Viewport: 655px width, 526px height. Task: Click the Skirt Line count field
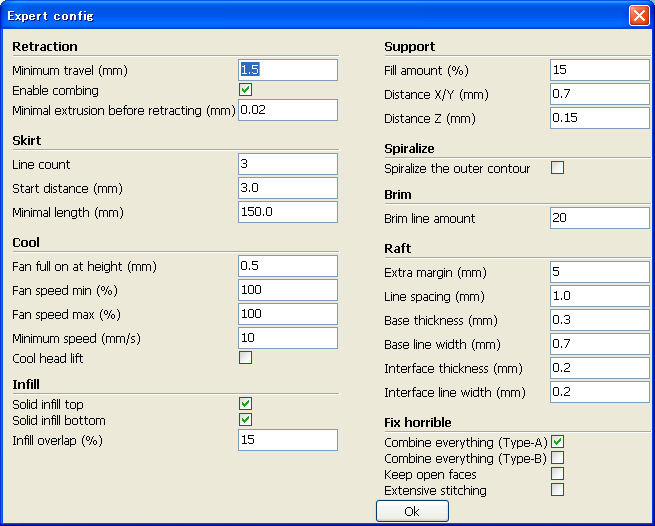288,164
